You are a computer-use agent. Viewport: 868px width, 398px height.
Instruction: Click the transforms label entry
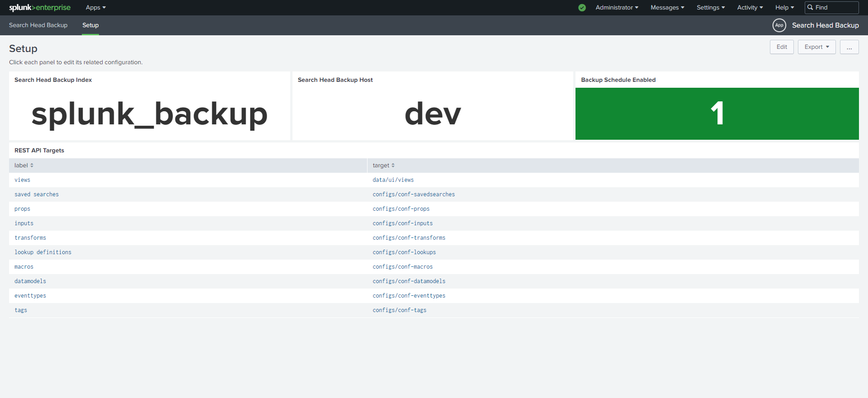30,238
